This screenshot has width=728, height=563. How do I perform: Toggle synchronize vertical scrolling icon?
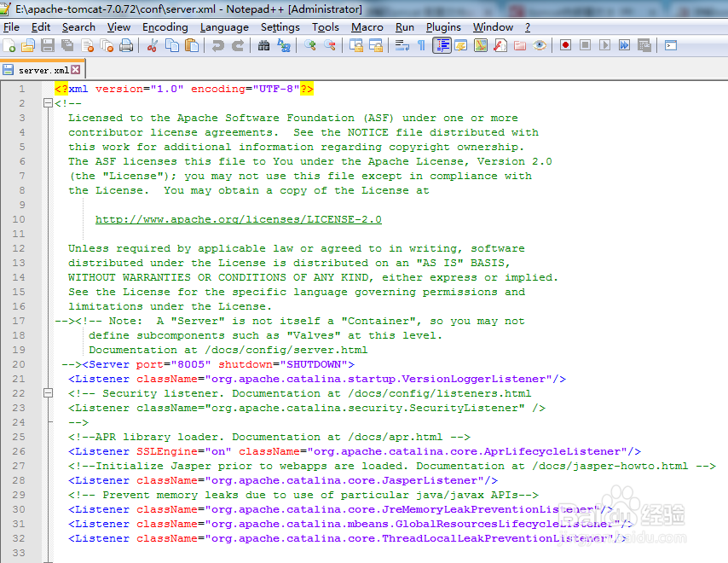[x=356, y=45]
